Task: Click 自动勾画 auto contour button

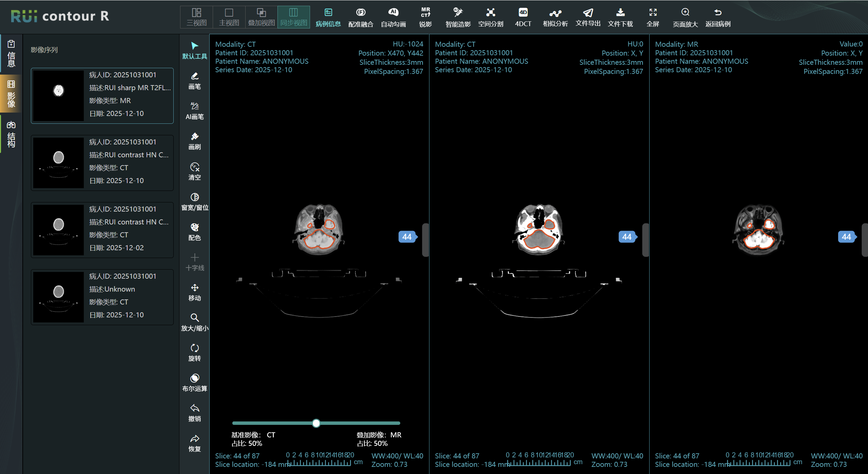Action: [x=393, y=17]
